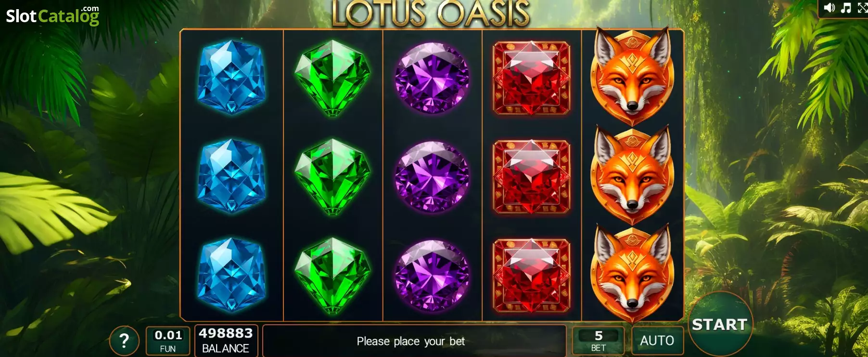Click the START spin button
This screenshot has width=868, height=357.
click(x=720, y=324)
